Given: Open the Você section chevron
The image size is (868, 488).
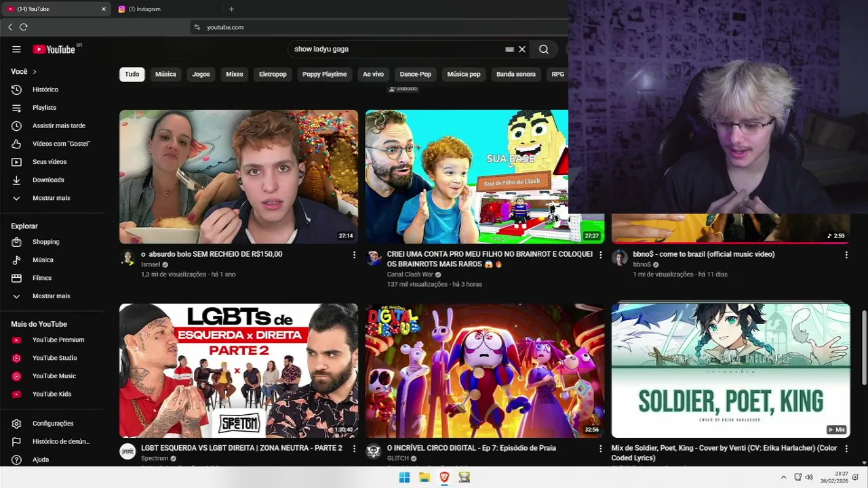Looking at the screenshot, I should point(35,72).
